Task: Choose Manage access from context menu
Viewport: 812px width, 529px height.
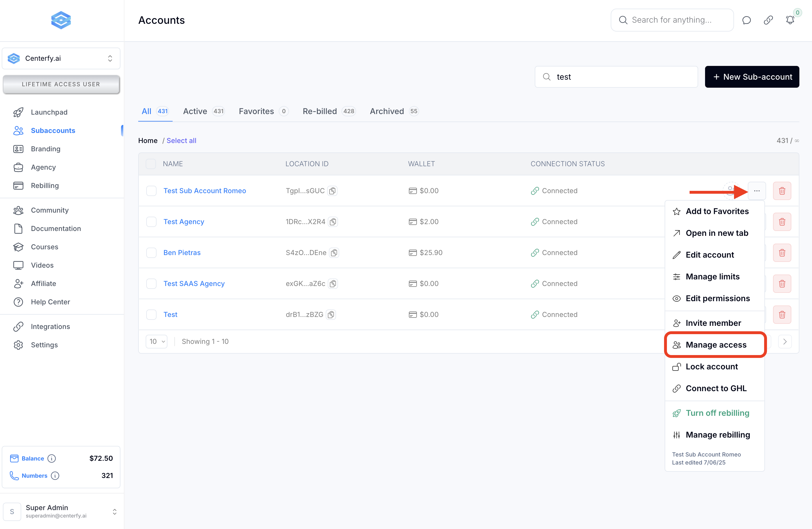Action: click(715, 345)
